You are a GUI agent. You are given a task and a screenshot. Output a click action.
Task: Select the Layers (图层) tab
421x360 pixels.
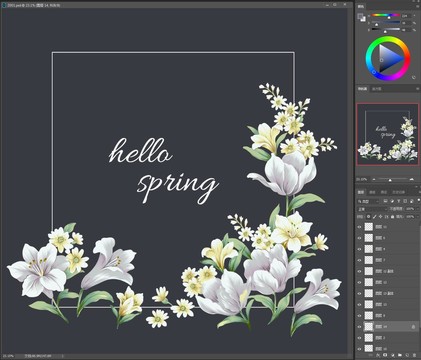click(x=361, y=192)
